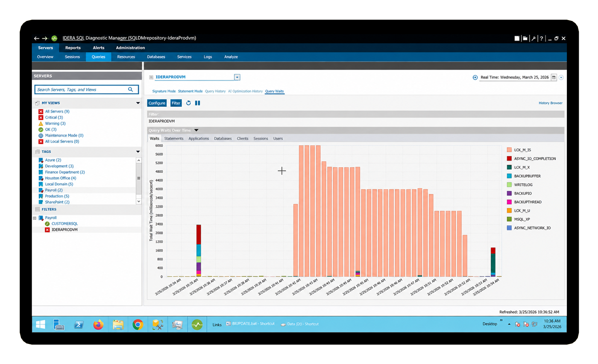This screenshot has height=364, width=598.
Task: Open help with the question mark icon
Action: (542, 38)
